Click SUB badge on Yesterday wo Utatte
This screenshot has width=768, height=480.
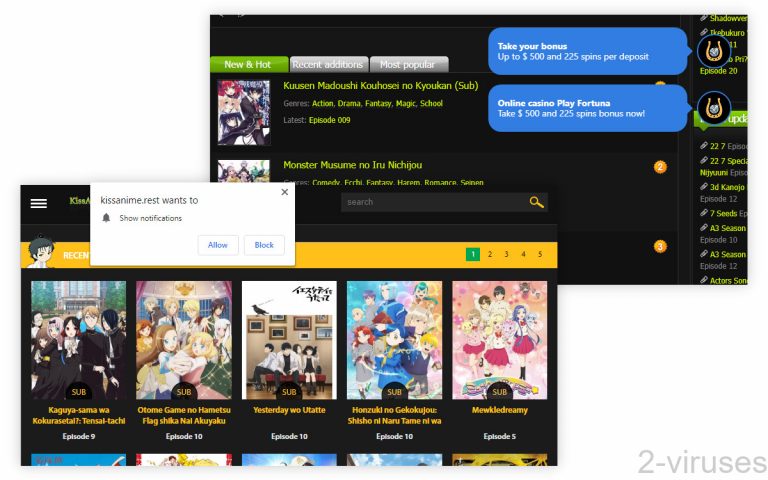pos(289,392)
